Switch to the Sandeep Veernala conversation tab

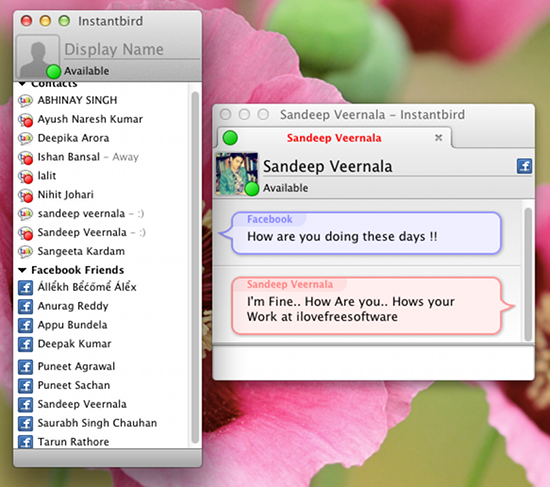[334, 138]
